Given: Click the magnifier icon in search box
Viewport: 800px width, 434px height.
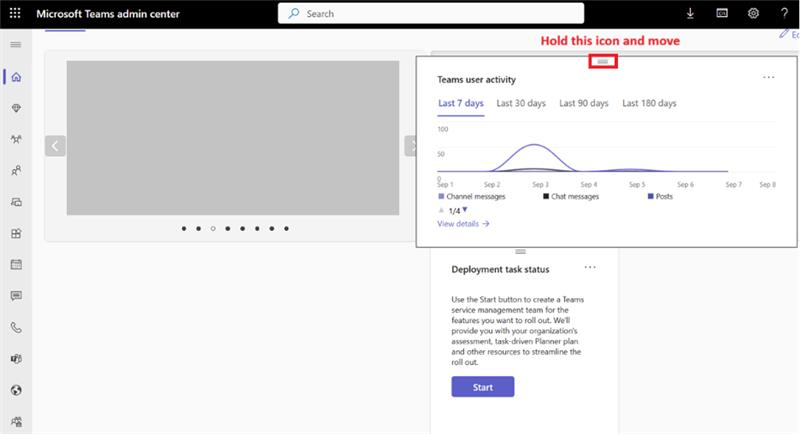Looking at the screenshot, I should 294,13.
